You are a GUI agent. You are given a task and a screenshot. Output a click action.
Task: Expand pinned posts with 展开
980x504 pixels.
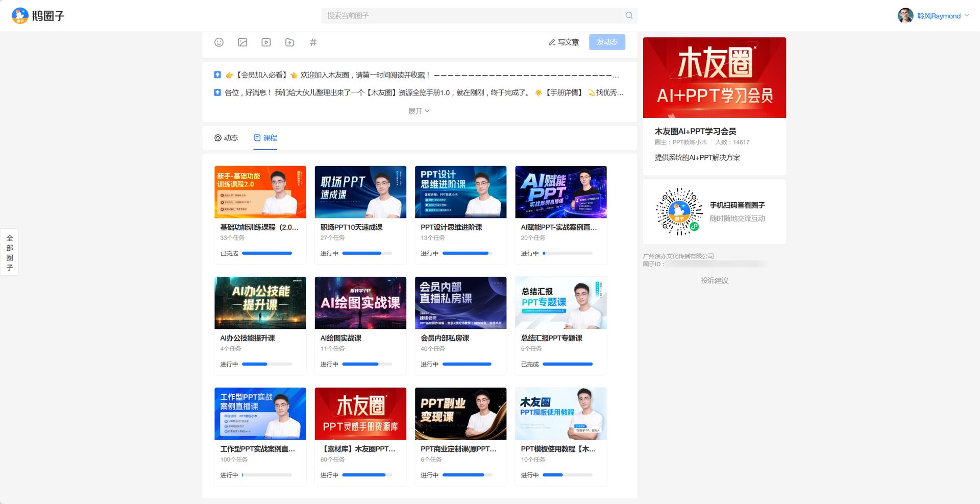[x=419, y=111]
